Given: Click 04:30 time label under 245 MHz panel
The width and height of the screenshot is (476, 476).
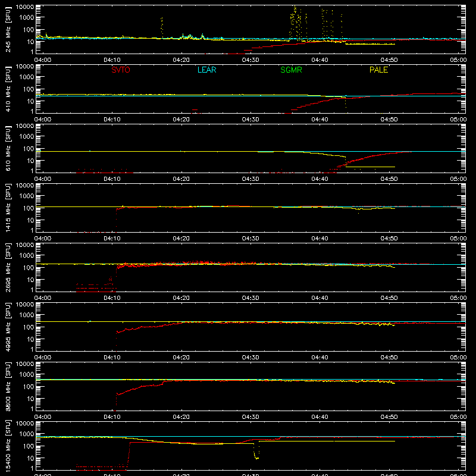Looking at the screenshot, I should click(x=250, y=60).
